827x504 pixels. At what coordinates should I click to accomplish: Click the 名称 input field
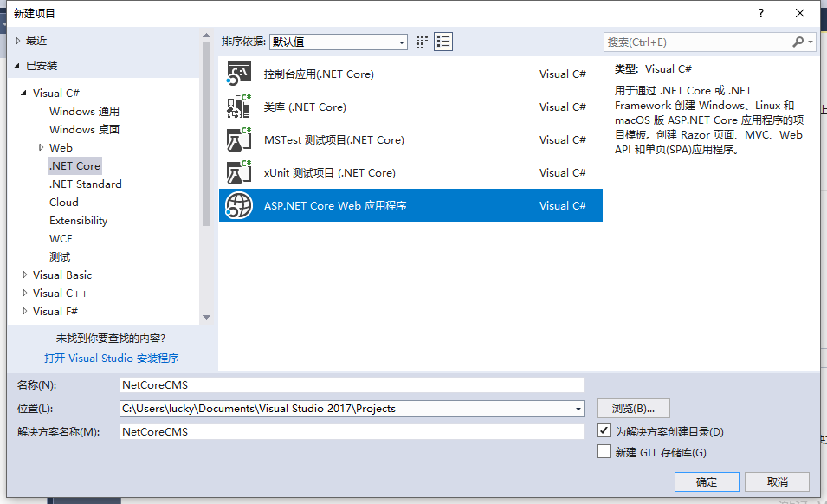pyautogui.click(x=352, y=384)
